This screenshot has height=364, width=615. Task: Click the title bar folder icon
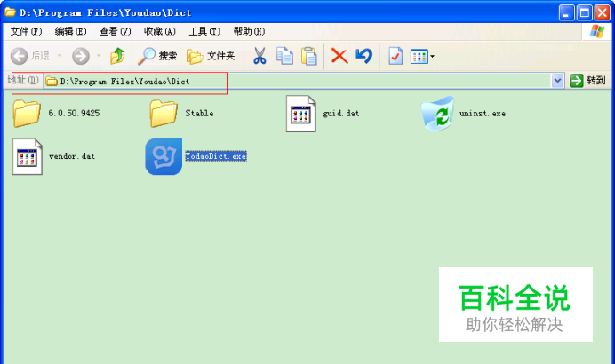pos(10,12)
